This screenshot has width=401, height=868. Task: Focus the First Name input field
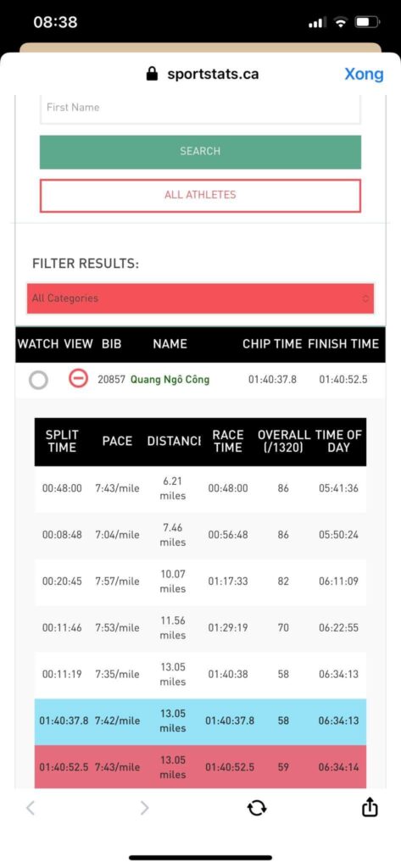200,108
